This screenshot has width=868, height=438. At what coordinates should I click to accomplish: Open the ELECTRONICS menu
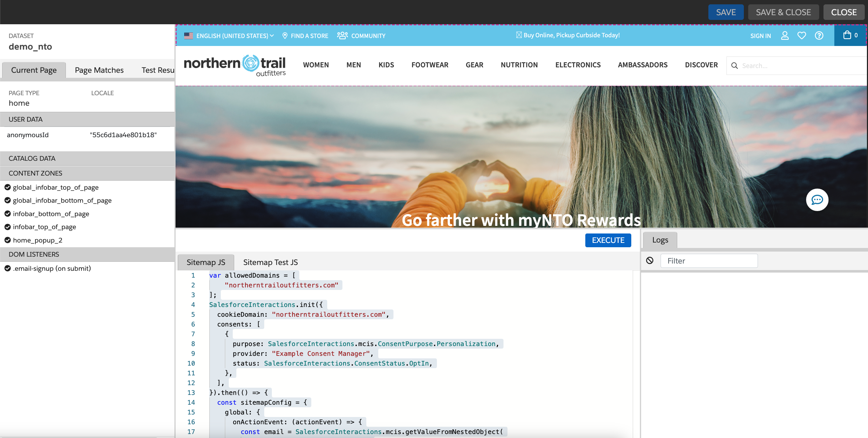click(x=578, y=65)
